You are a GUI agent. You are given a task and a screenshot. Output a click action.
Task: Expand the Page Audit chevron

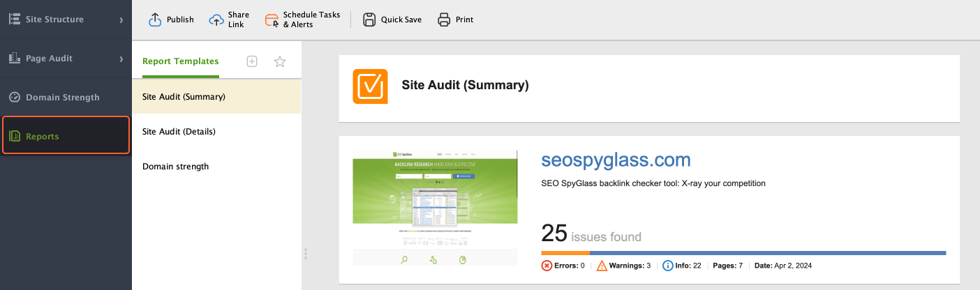[121, 59]
